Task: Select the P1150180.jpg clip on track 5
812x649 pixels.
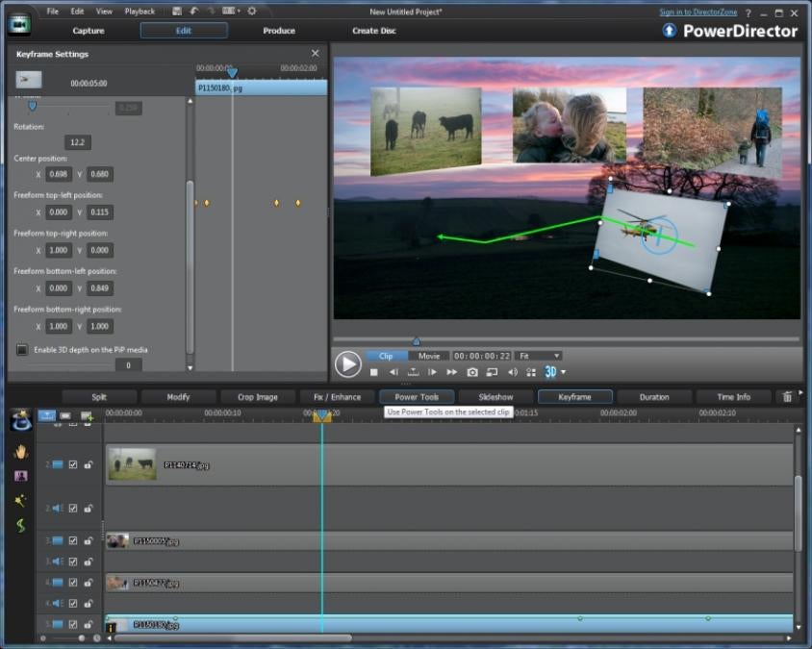Action: click(449, 624)
